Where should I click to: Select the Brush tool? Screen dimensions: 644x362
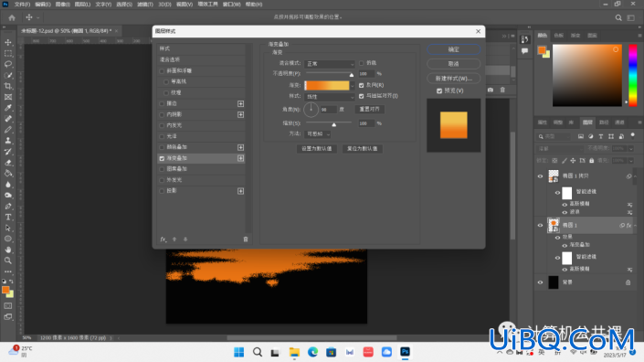pyautogui.click(x=8, y=130)
